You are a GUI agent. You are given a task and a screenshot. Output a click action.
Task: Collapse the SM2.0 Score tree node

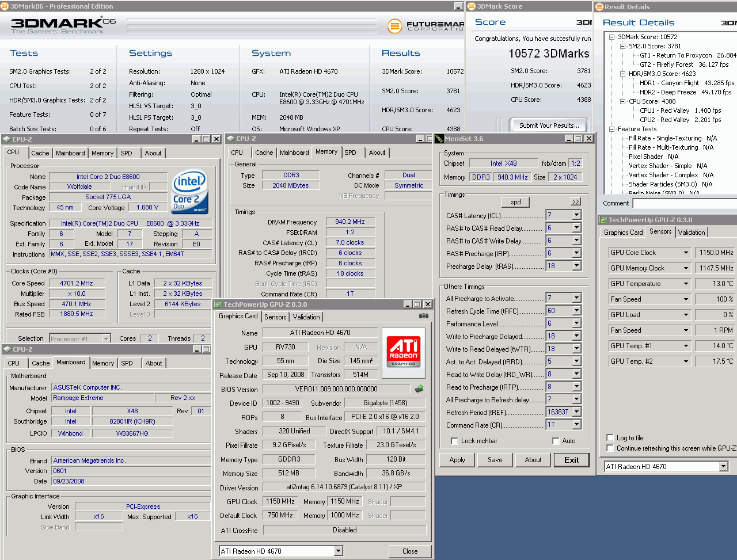click(623, 46)
